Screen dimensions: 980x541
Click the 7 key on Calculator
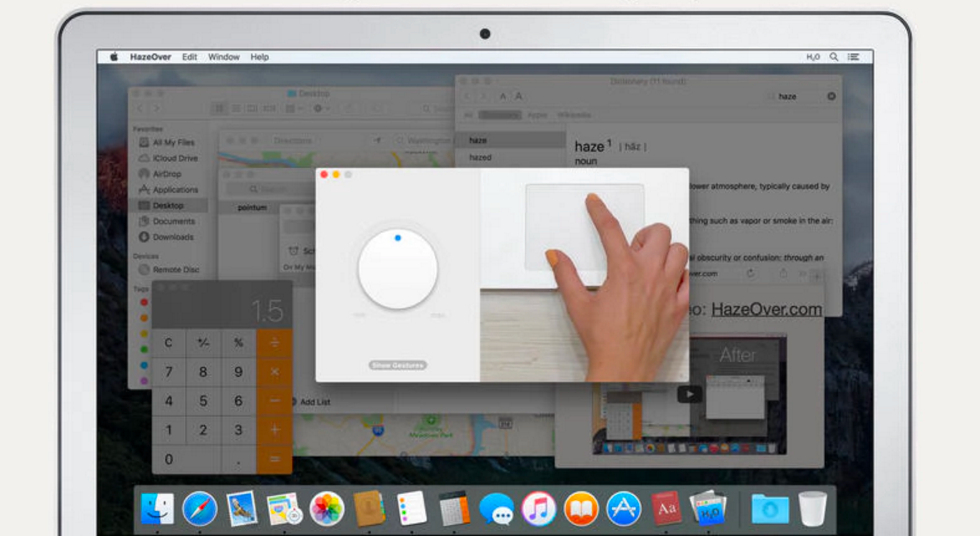tap(169, 372)
